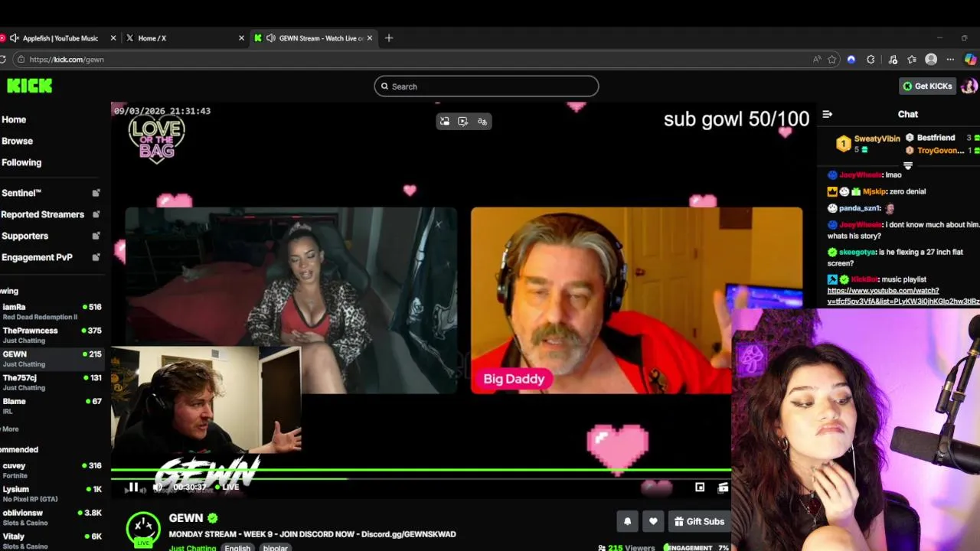Screen dimensions: 980x551
Task: Click the GEWN streamer avatar
Action: coord(143,528)
